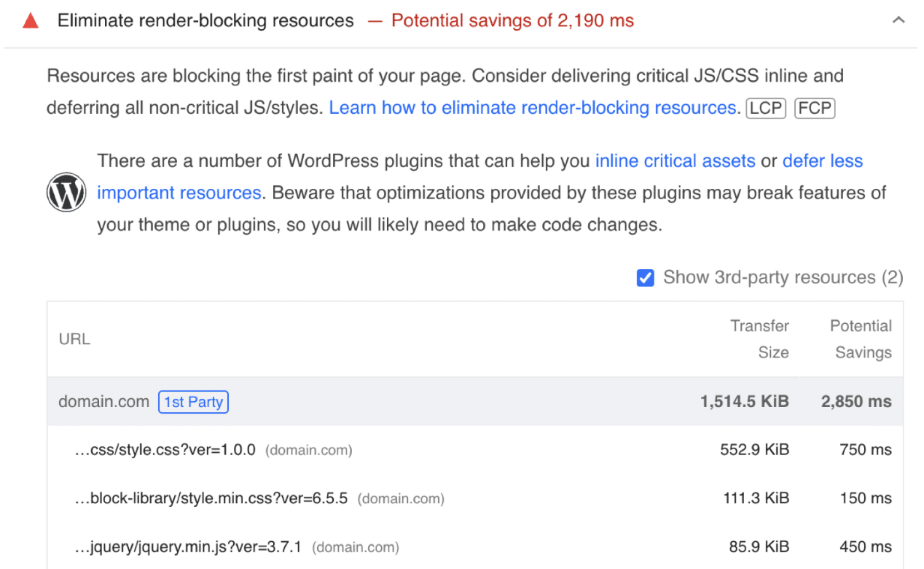
Task: Open the render-blocking resources help link
Action: [532, 108]
